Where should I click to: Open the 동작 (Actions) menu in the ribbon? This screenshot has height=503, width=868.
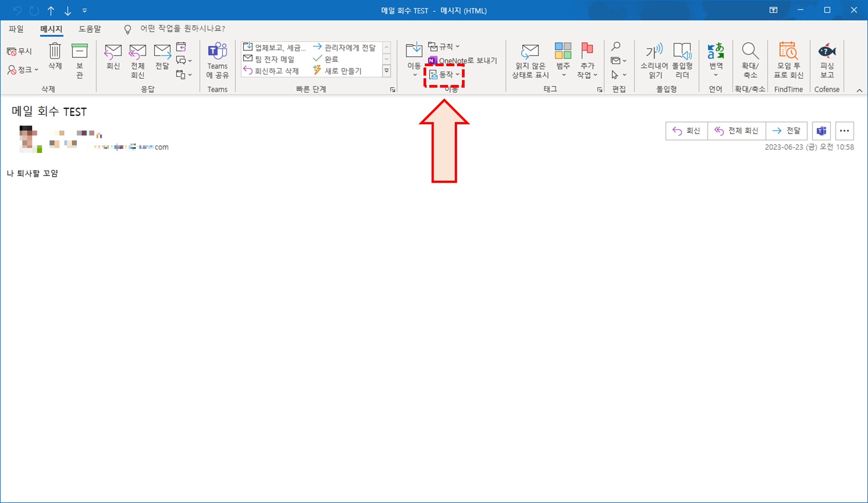[444, 75]
